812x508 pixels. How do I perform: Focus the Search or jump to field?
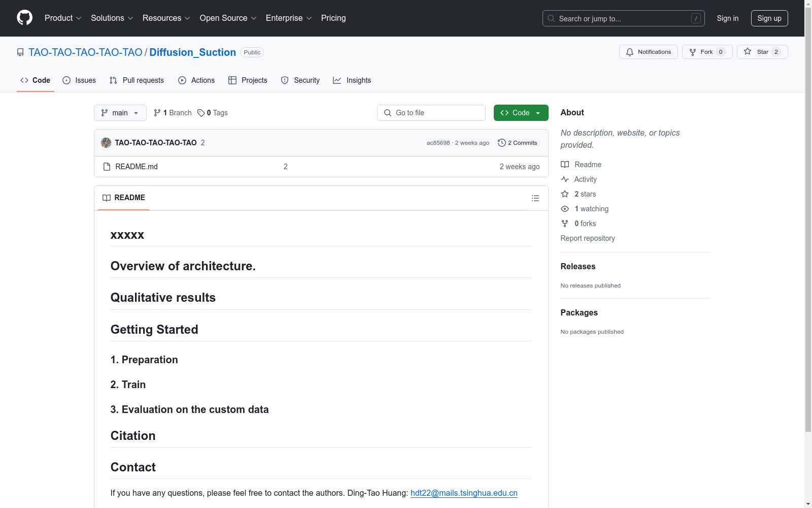tap(623, 18)
